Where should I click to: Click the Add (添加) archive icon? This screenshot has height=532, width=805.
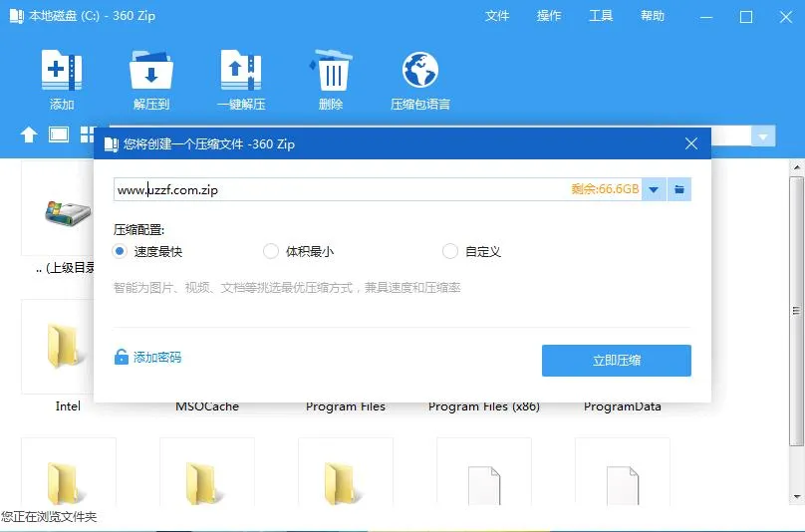61,71
